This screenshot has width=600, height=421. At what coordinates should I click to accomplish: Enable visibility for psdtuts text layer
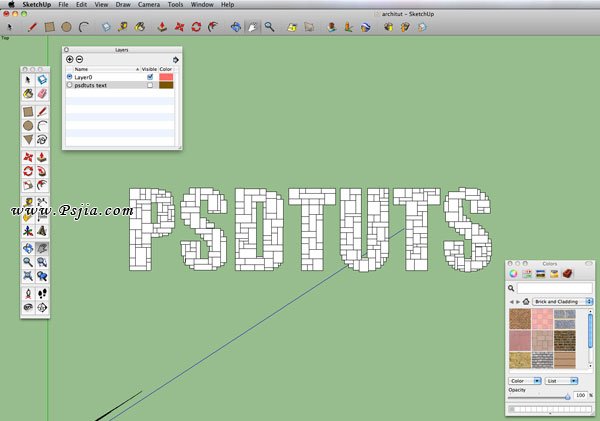(x=150, y=86)
